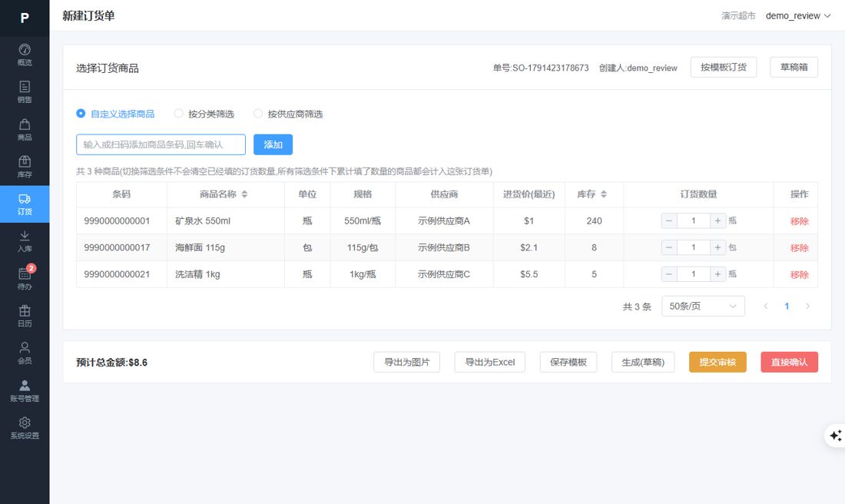Screen dimensions: 845x504
Task: Click 生成(草稿) button
Action: [643, 362]
